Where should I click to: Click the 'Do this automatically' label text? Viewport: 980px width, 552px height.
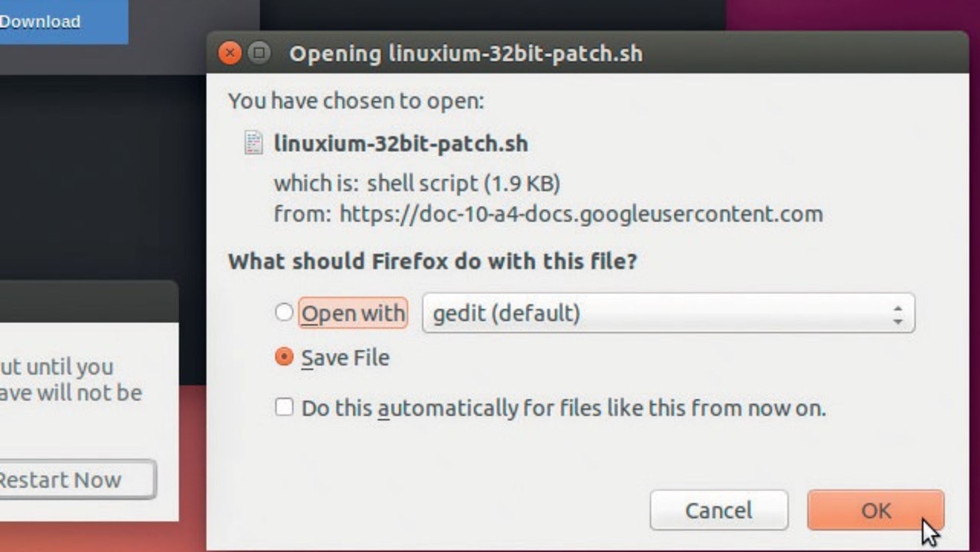tap(563, 409)
